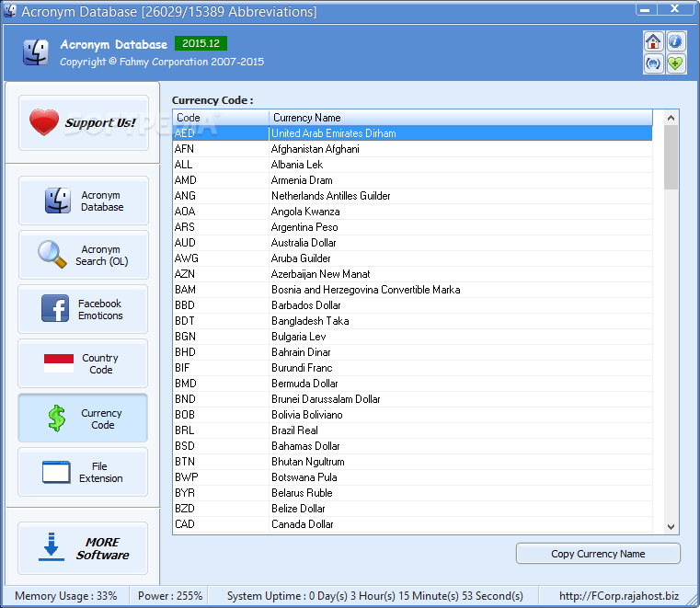Click the green heart plus icon
This screenshot has width=700, height=608.
click(x=675, y=63)
